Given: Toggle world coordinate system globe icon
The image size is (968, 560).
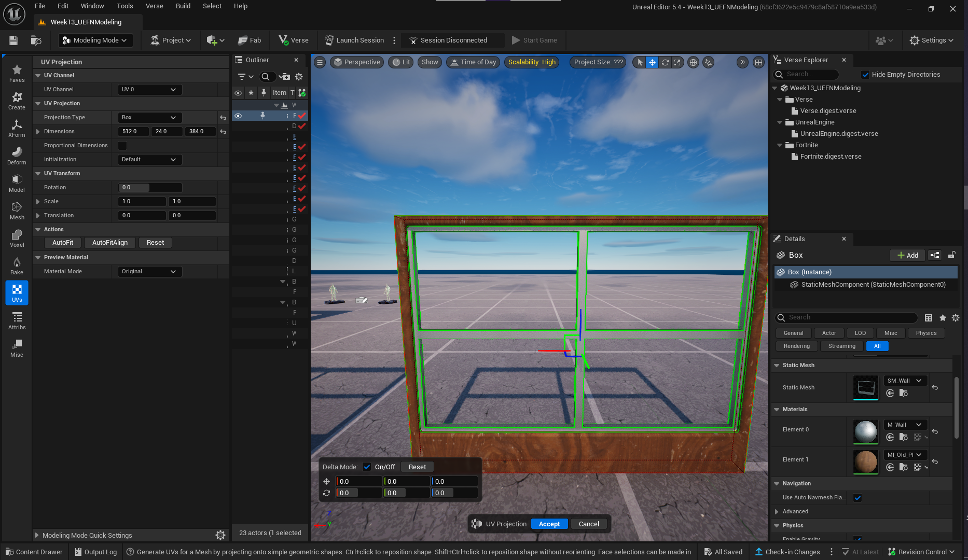Looking at the screenshot, I should point(693,62).
